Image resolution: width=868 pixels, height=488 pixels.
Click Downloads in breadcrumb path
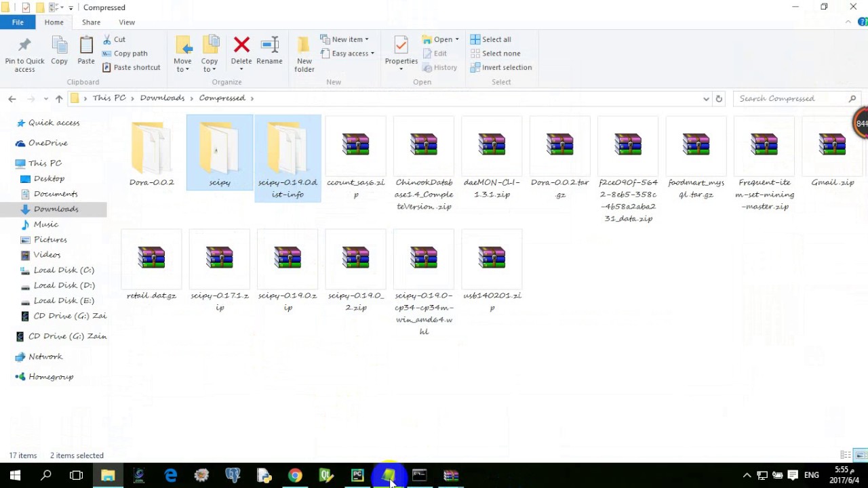coord(162,98)
